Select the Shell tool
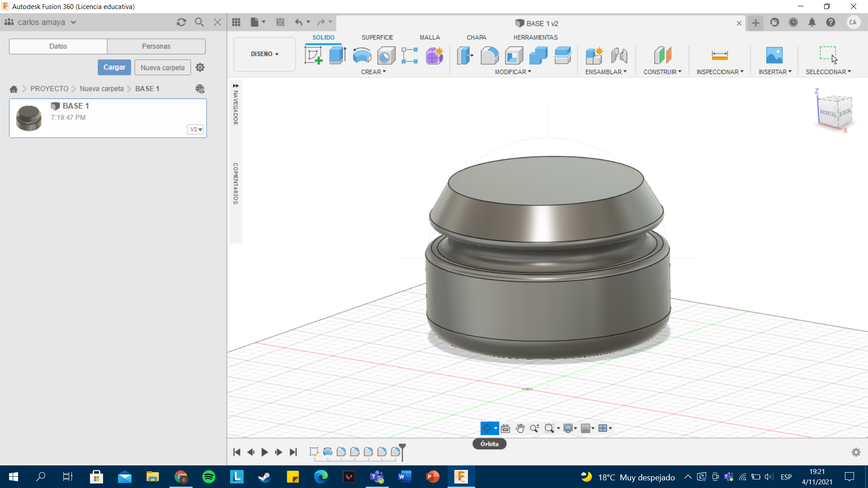Image resolution: width=868 pixels, height=488 pixels. (x=514, y=56)
